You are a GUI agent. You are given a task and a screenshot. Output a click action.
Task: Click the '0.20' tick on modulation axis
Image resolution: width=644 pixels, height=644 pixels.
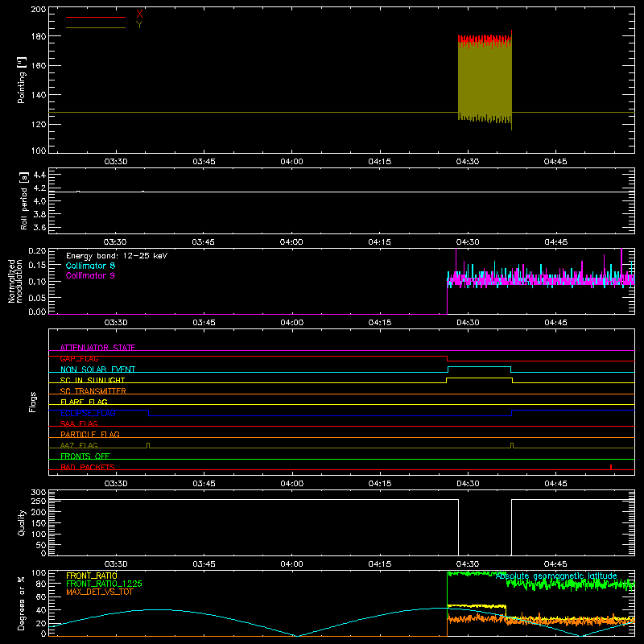point(37,251)
